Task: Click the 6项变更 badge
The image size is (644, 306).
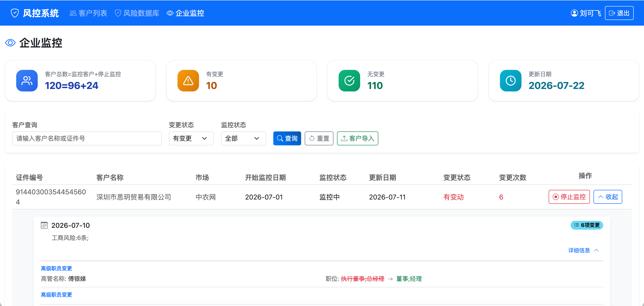Action: (587, 225)
